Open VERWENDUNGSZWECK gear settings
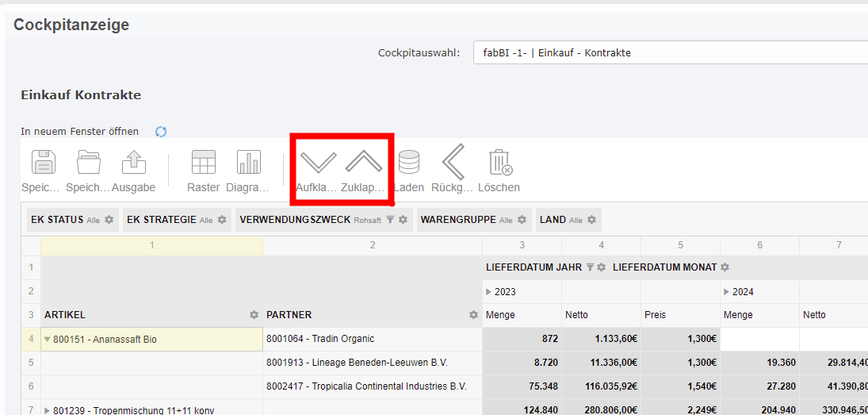868x415 pixels. point(403,220)
